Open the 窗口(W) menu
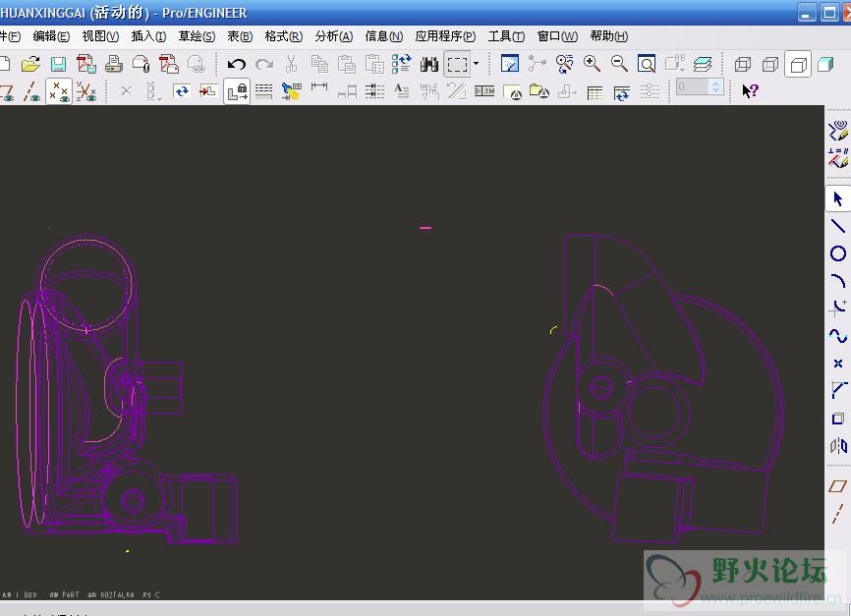851x616 pixels. click(x=557, y=36)
